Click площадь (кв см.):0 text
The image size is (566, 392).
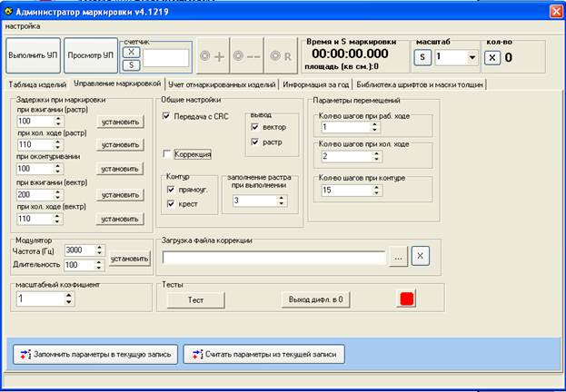[x=341, y=67]
